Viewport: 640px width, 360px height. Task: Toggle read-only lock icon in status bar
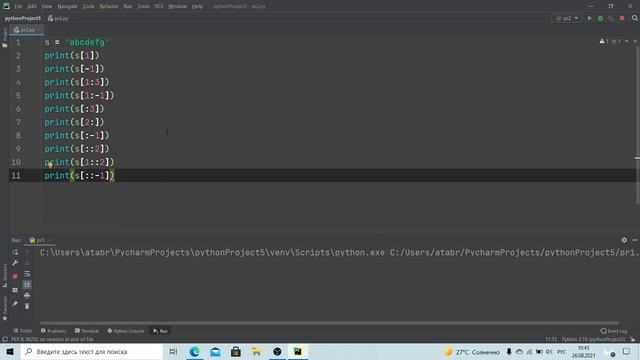tap(633, 339)
